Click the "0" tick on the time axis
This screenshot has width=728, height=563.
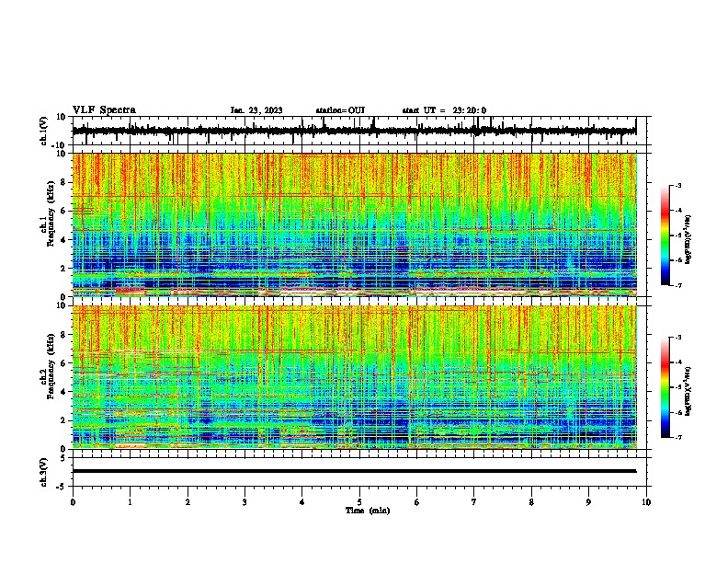73,502
